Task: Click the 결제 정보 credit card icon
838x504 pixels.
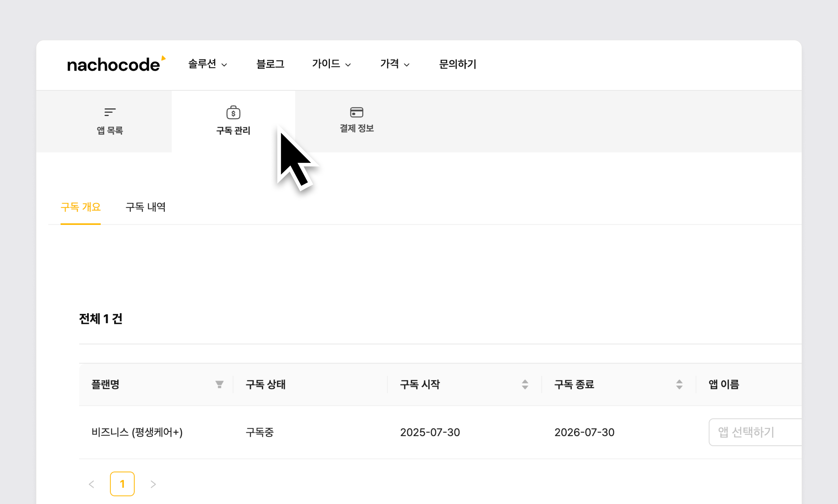Action: (x=356, y=112)
